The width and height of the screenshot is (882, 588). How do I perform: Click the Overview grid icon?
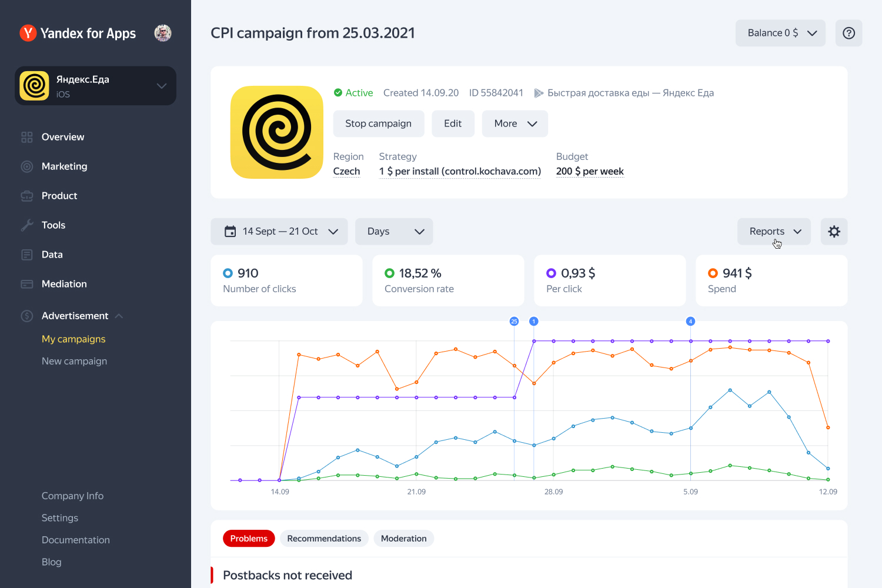click(27, 137)
